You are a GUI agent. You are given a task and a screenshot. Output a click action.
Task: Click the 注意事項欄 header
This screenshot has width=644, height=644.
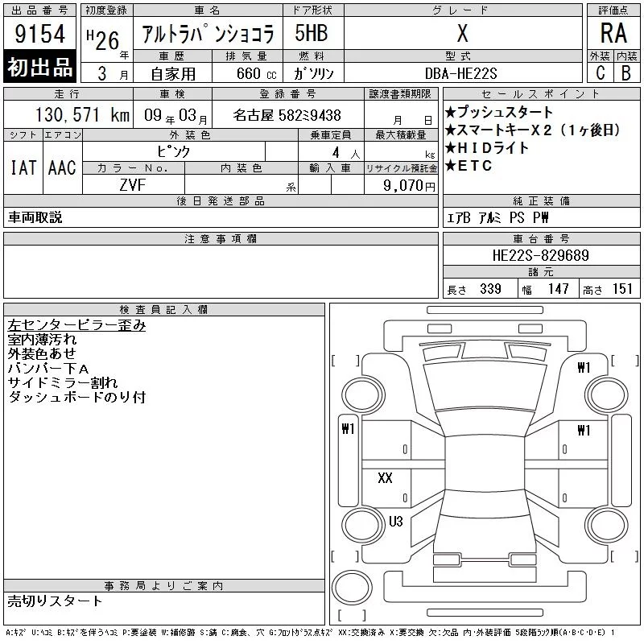tap(221, 238)
